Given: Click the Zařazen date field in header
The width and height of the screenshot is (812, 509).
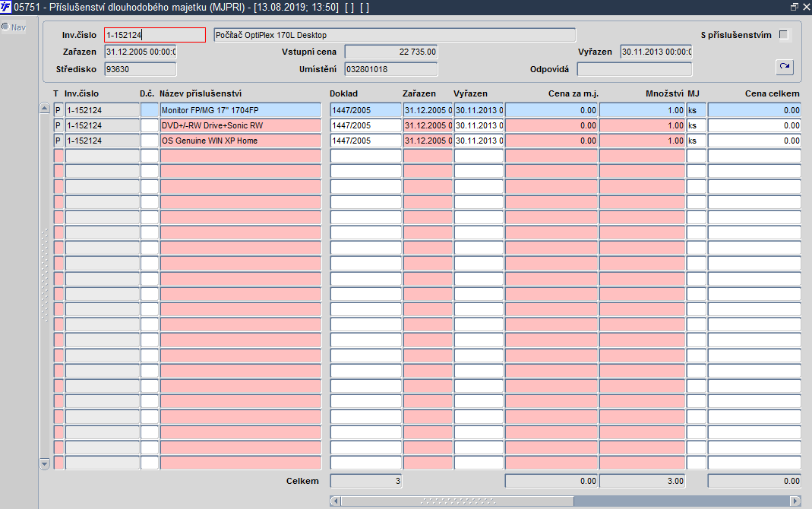Looking at the screenshot, I should click(x=141, y=52).
